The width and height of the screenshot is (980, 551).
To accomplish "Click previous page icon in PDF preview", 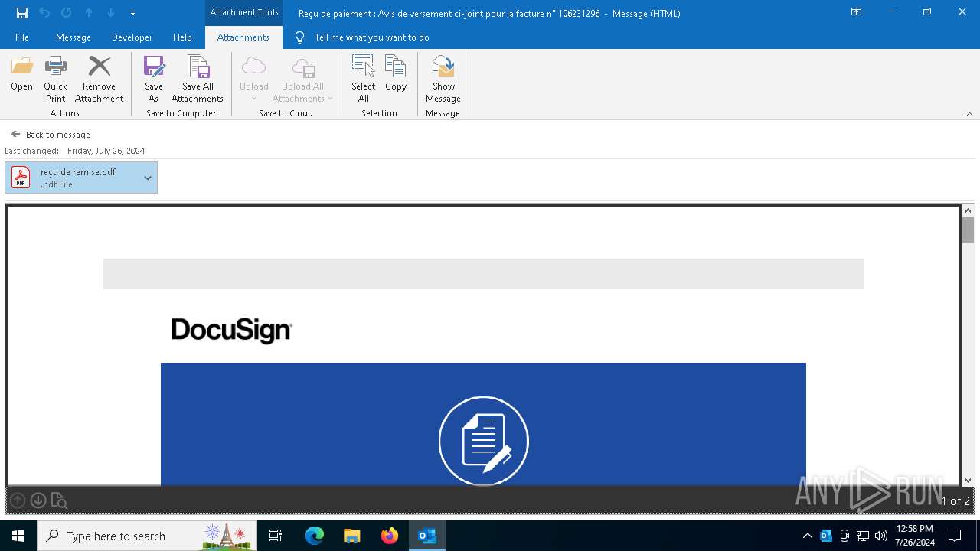I will [18, 500].
